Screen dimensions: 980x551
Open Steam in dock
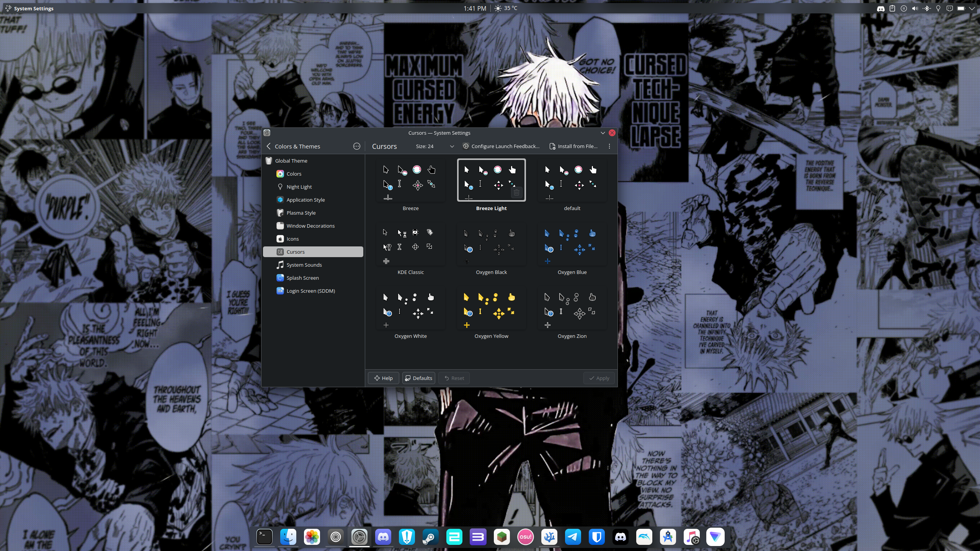coord(431,537)
